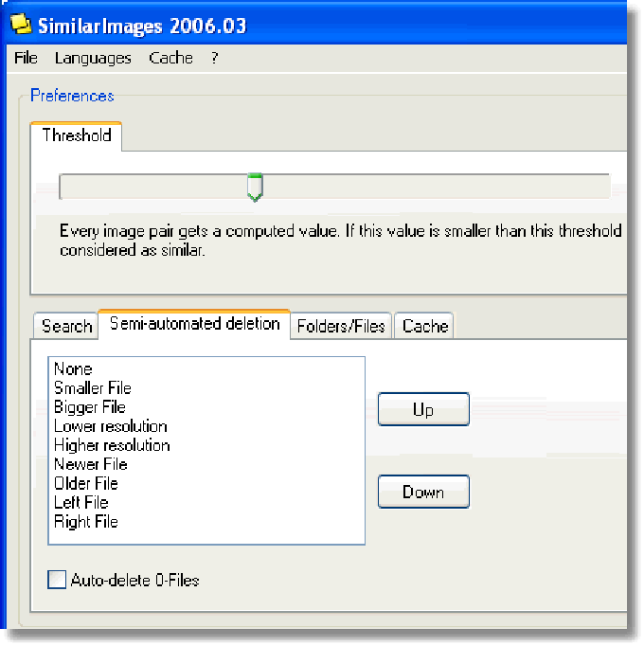Open the File menu
Viewport: 644px width, 646px height.
[x=26, y=58]
